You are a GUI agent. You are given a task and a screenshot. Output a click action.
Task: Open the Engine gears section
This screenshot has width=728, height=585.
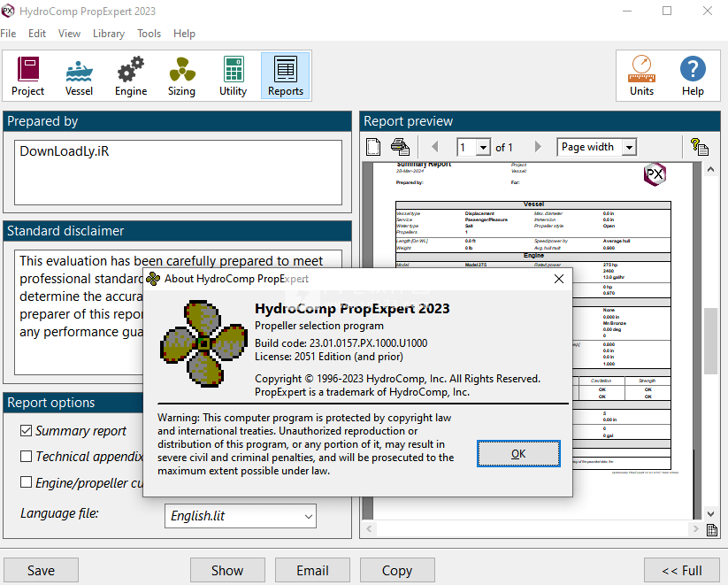pos(131,76)
